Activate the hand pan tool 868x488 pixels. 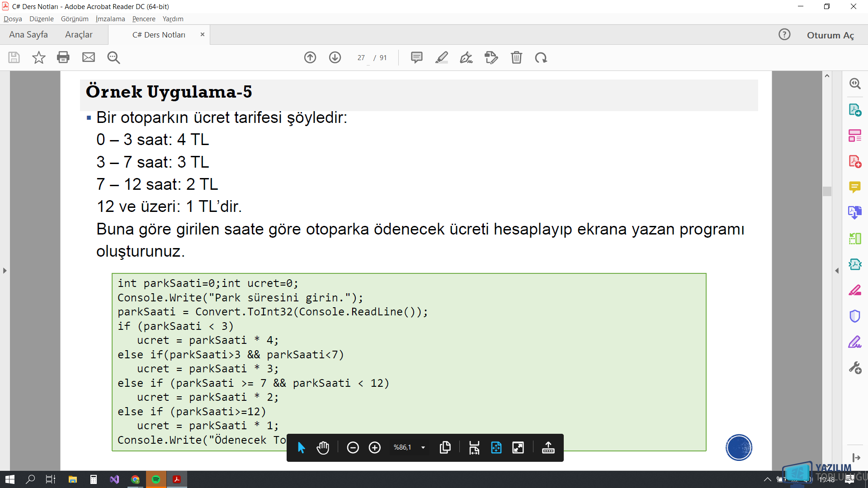pyautogui.click(x=323, y=448)
